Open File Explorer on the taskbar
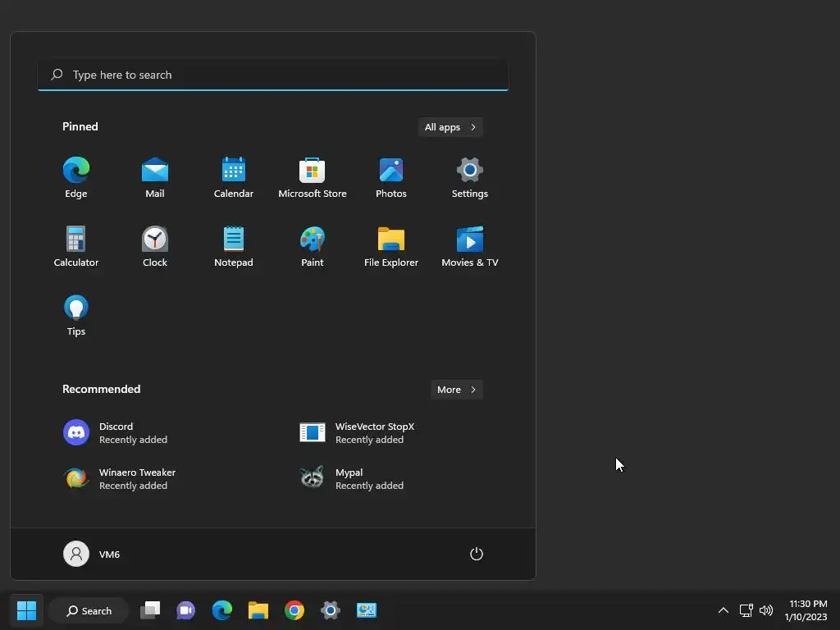The height and width of the screenshot is (630, 840). point(258,610)
